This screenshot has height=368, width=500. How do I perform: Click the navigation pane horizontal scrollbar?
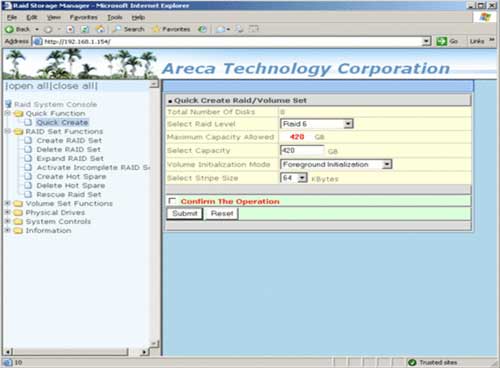pyautogui.click(x=71, y=352)
